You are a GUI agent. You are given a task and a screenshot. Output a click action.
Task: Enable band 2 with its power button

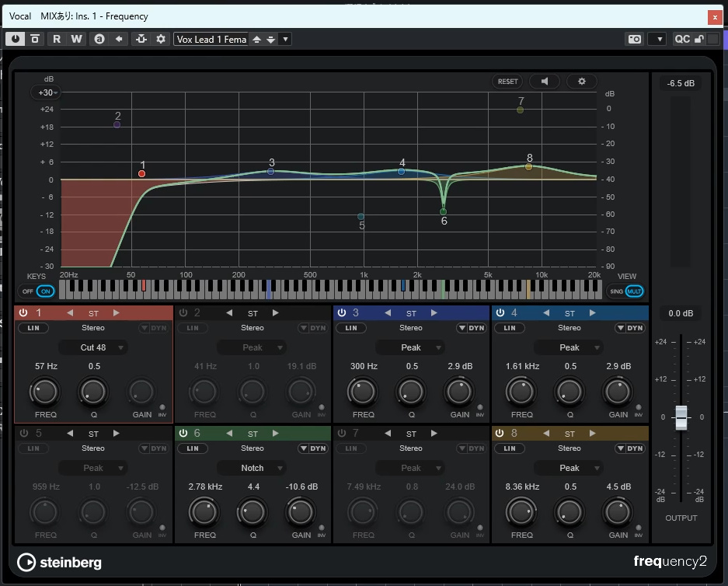click(184, 312)
